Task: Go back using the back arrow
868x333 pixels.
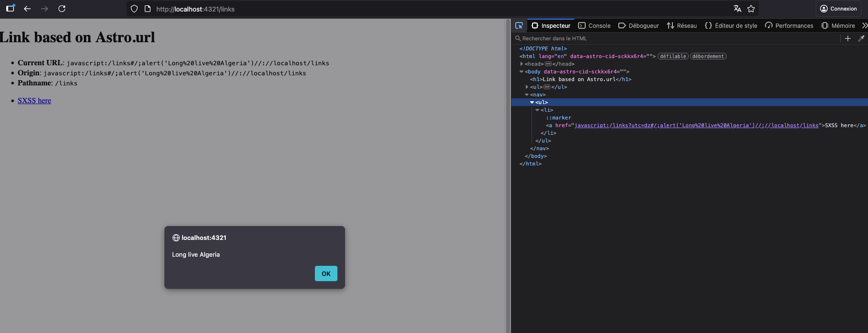Action: 27,9
